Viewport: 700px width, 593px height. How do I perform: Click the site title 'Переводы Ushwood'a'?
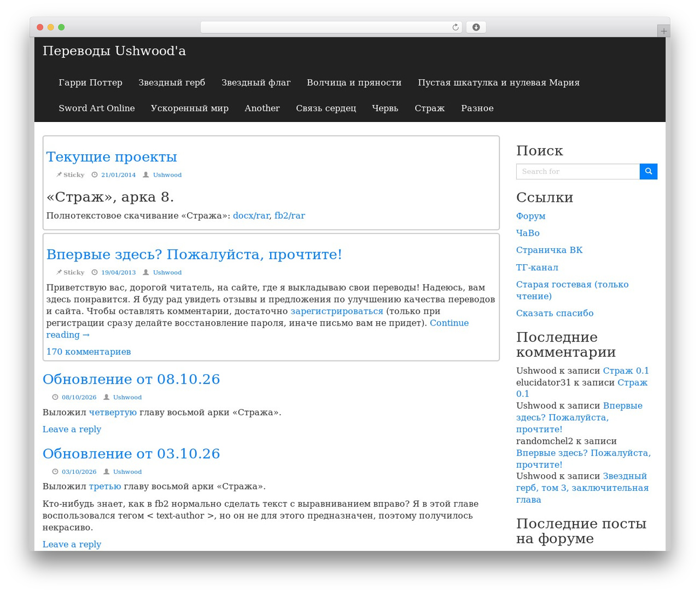[114, 51]
